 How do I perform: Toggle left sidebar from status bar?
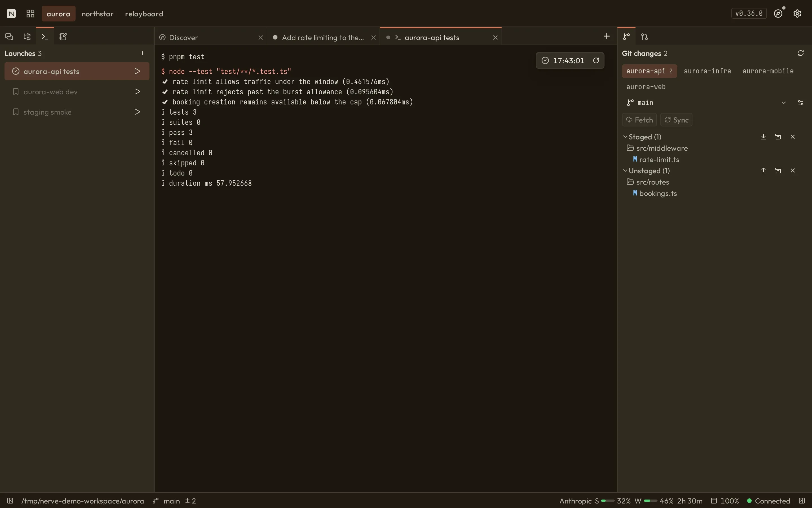(x=10, y=501)
